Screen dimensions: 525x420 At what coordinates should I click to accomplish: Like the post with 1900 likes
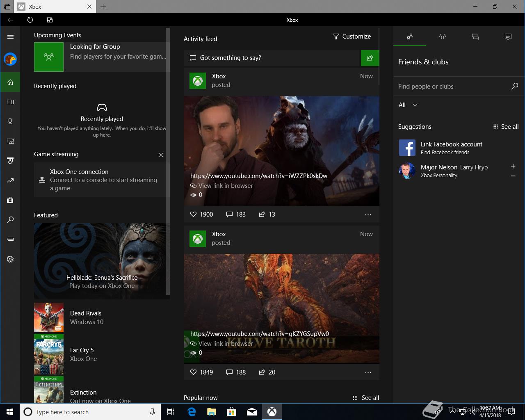pos(201,214)
